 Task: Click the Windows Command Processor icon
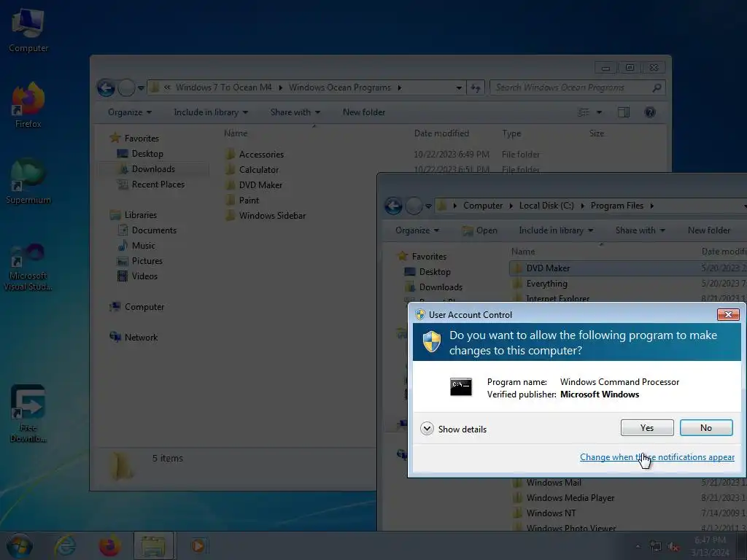click(461, 387)
